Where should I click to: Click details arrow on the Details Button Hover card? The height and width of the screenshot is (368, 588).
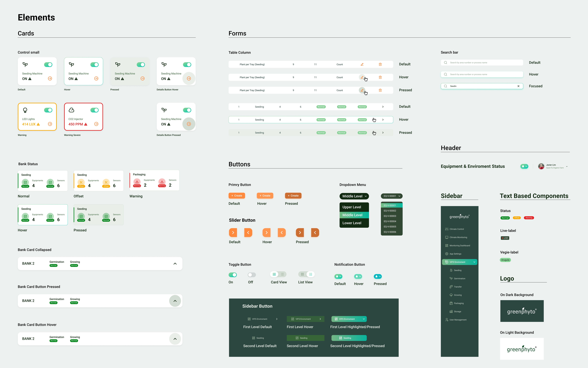(x=189, y=79)
